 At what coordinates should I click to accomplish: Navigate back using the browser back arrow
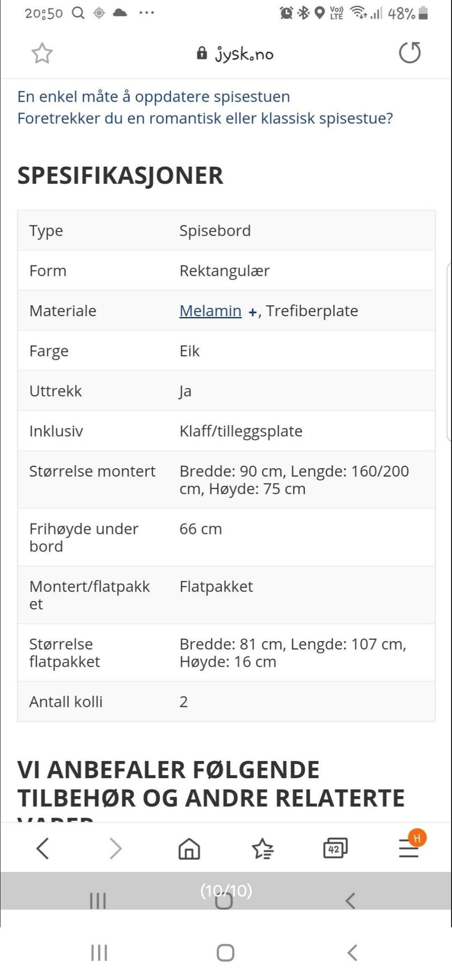[43, 848]
